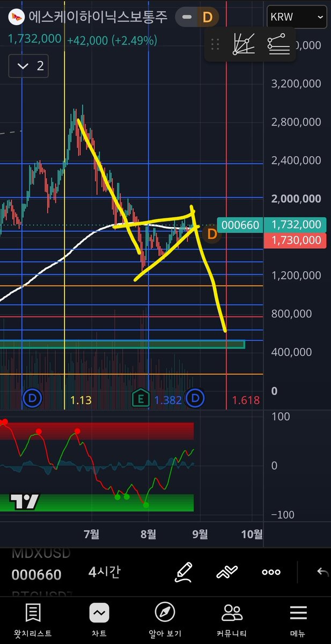Viewport: 331px width, 644px height.
Task: Go to the 왓치리스트 tab
Action: tap(33, 620)
